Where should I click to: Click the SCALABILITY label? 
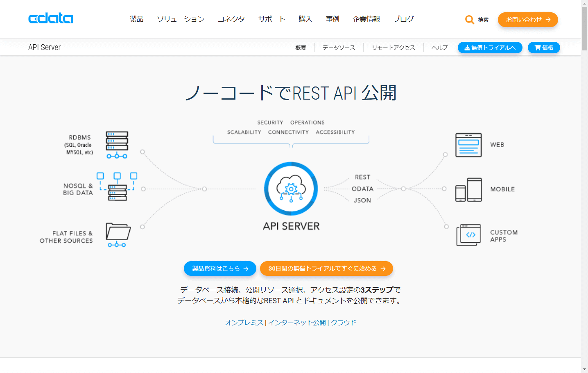[244, 132]
